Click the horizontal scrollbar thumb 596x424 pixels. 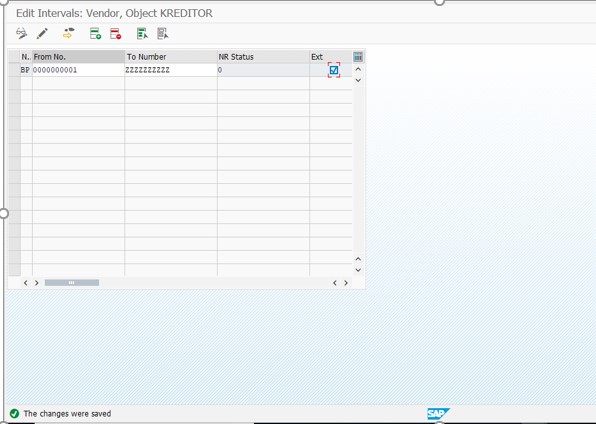pyautogui.click(x=72, y=283)
